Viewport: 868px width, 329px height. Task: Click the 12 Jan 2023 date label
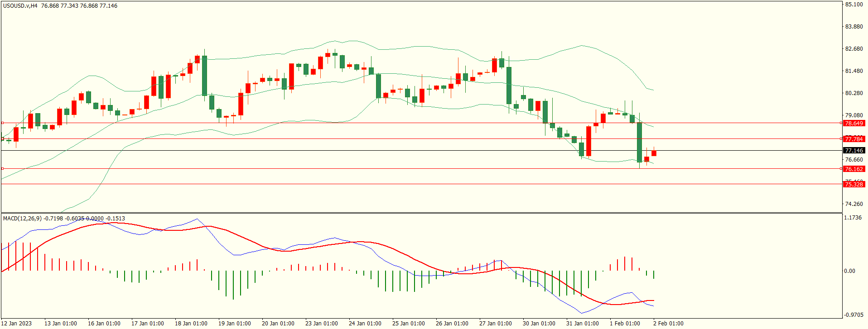[x=17, y=323]
